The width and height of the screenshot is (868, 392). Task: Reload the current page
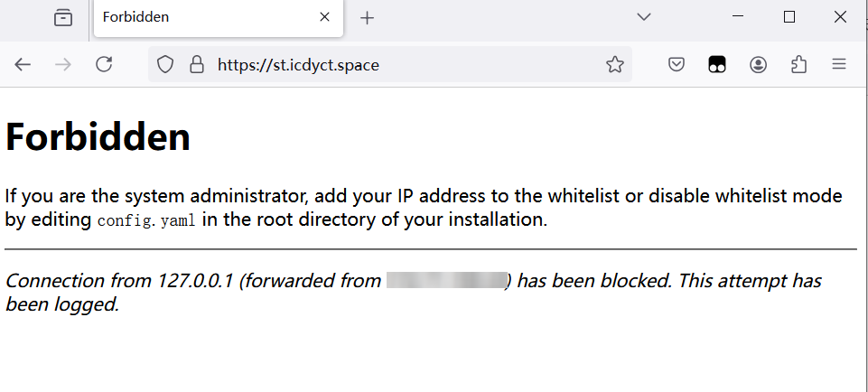pyautogui.click(x=104, y=64)
